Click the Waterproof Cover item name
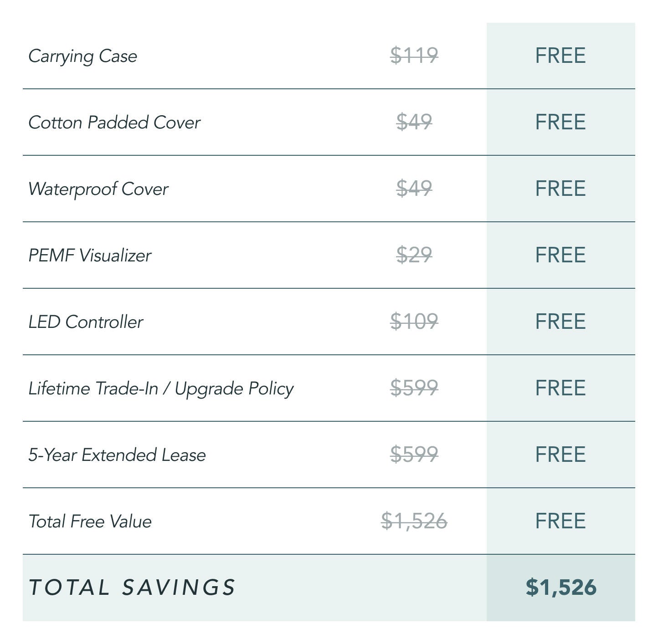The height and width of the screenshot is (644, 658). point(98,189)
